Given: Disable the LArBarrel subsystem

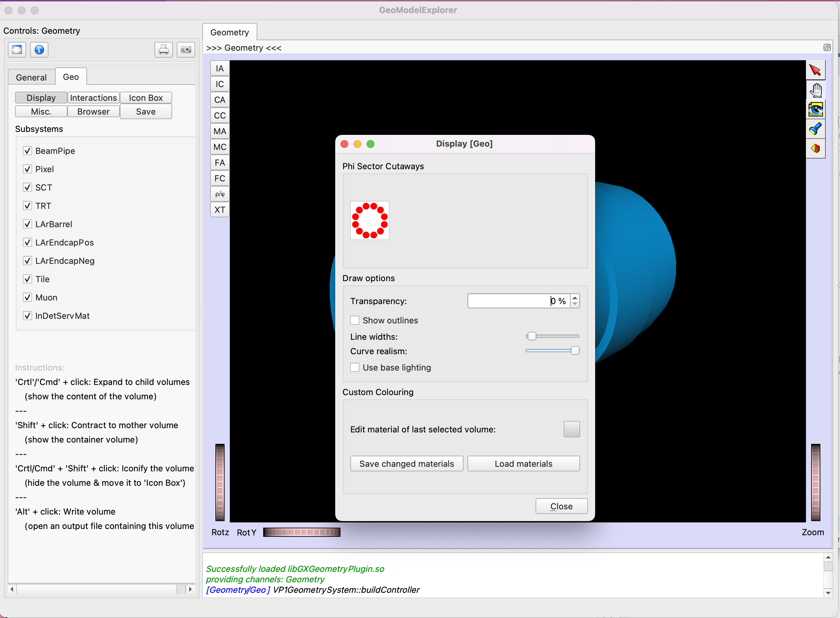Looking at the screenshot, I should pyautogui.click(x=27, y=224).
